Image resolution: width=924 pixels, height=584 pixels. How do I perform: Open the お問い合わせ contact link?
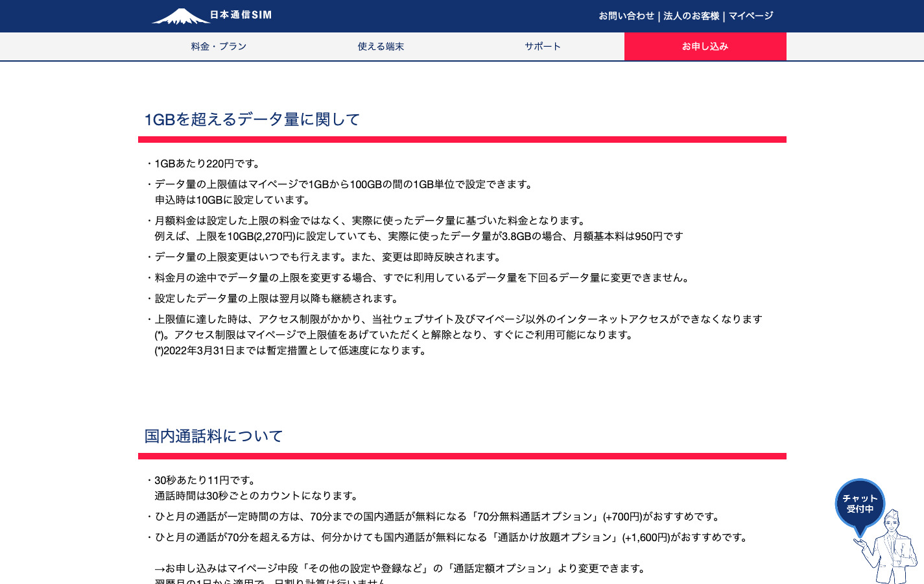point(626,16)
